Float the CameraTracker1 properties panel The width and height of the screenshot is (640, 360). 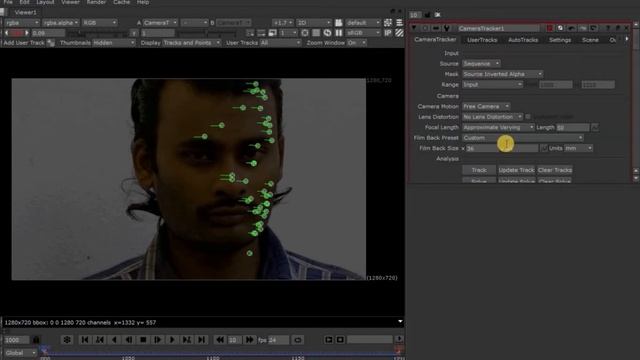pos(617,28)
